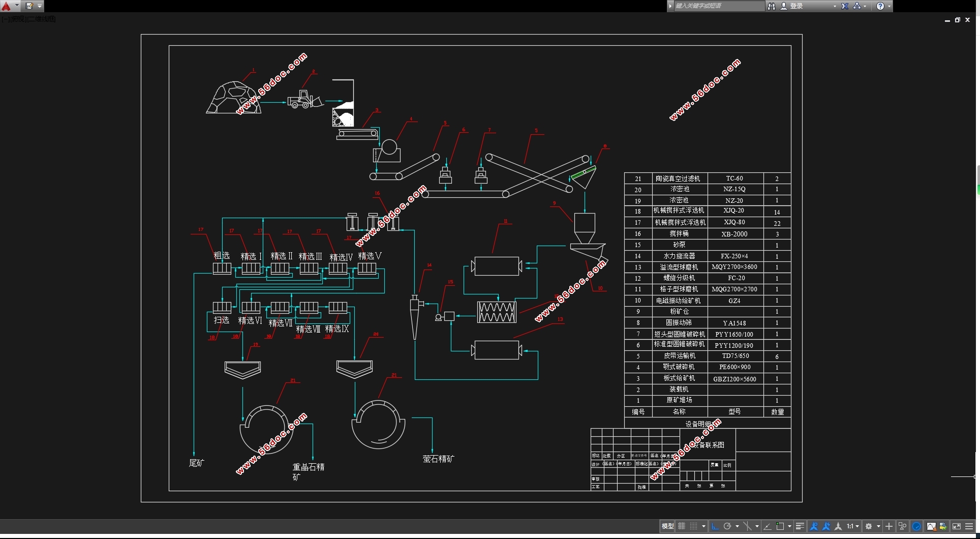Toggle 2D object snap square icon
The height and width of the screenshot is (539, 980).
(x=780, y=526)
